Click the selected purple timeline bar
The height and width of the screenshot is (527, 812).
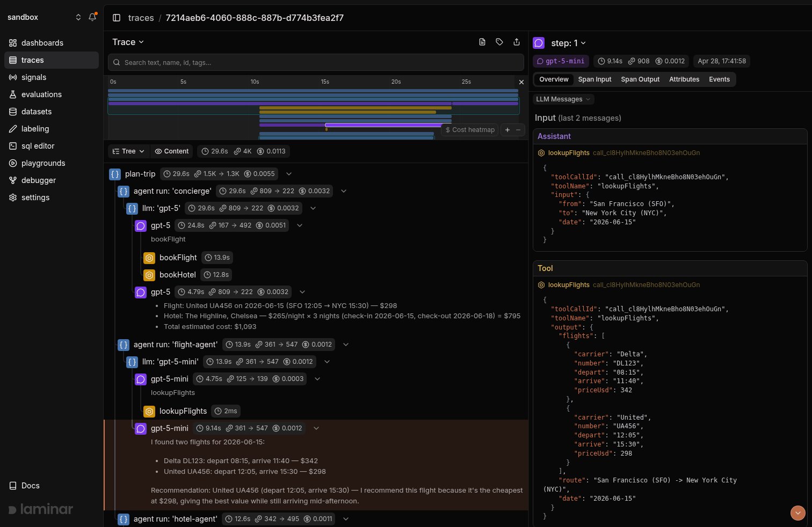pos(383,125)
